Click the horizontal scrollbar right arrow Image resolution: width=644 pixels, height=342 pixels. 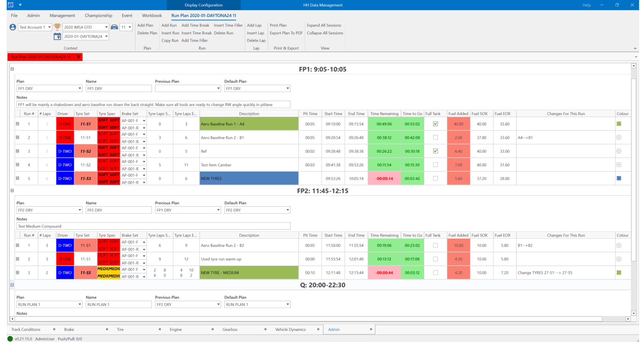[628, 319]
